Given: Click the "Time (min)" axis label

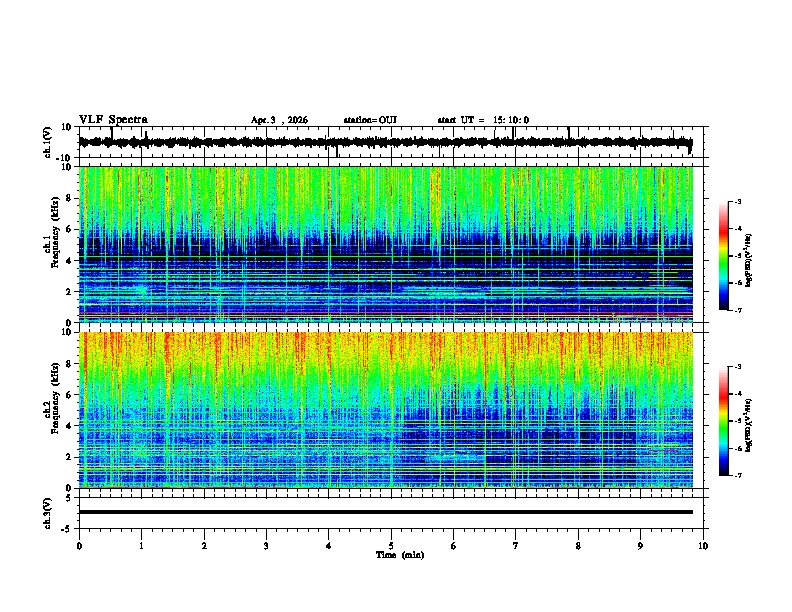Looking at the screenshot, I should (400, 555).
